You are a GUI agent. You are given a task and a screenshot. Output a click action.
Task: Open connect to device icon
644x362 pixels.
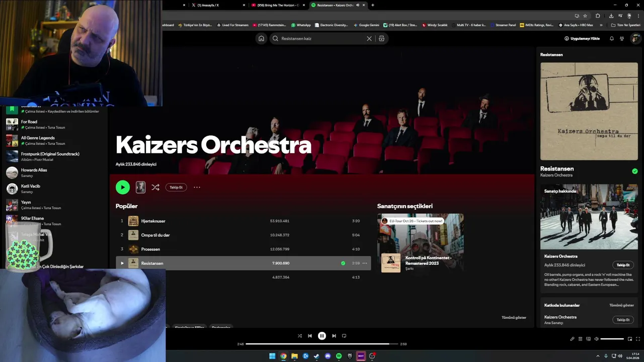(x=588, y=339)
